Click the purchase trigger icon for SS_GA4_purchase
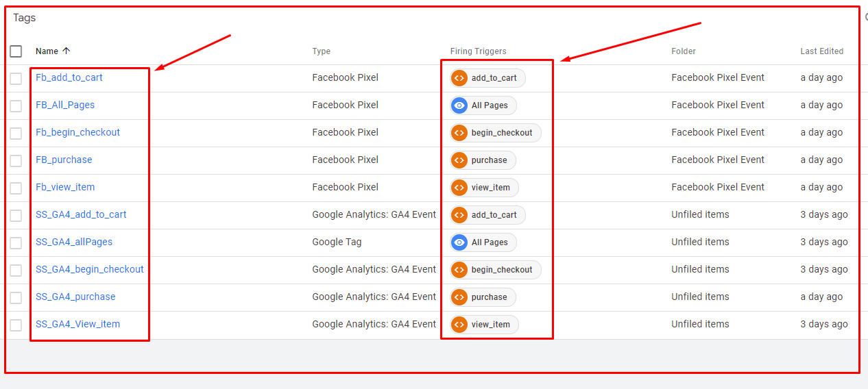This screenshot has width=868, height=389. (x=459, y=297)
